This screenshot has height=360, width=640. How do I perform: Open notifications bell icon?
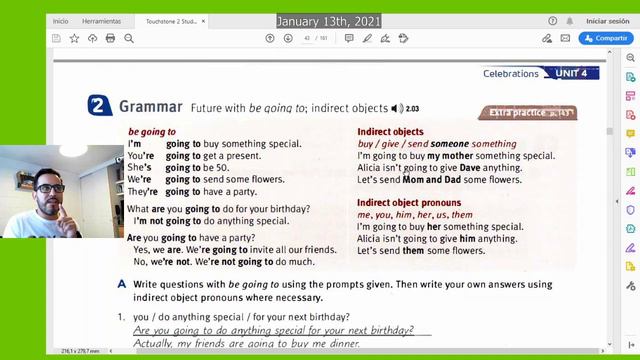pos(570,21)
